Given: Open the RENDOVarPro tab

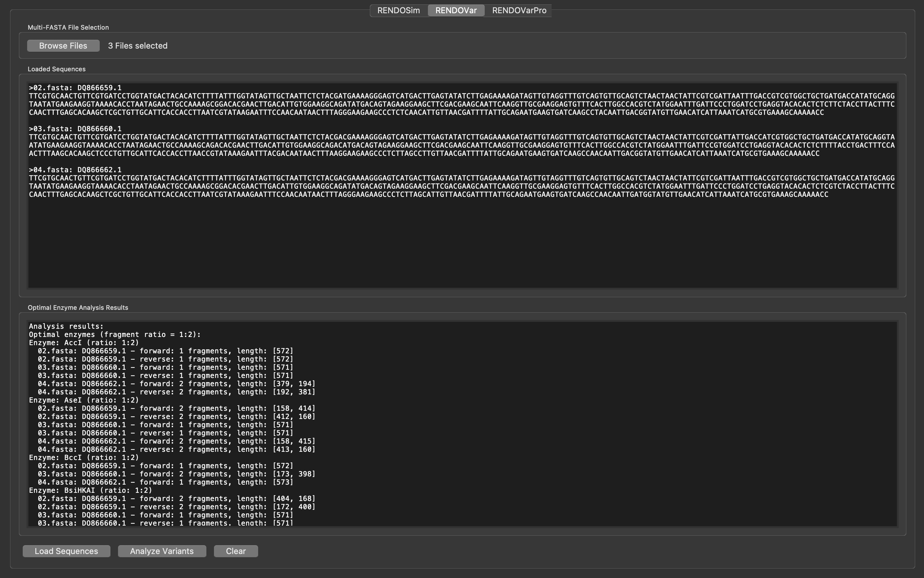Looking at the screenshot, I should (519, 10).
